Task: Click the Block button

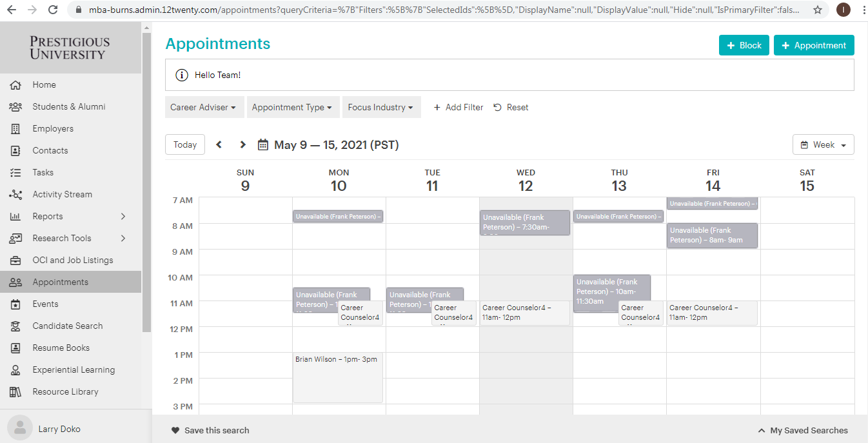Action: coord(744,46)
